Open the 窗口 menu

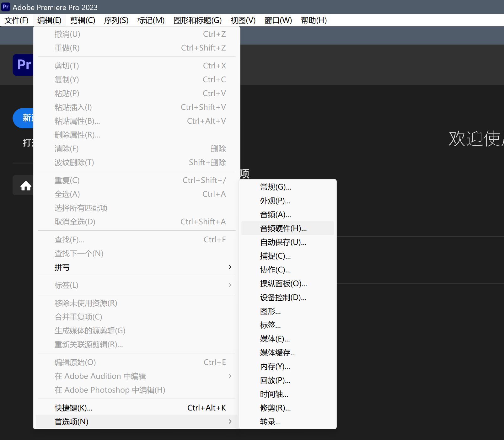pyautogui.click(x=278, y=20)
